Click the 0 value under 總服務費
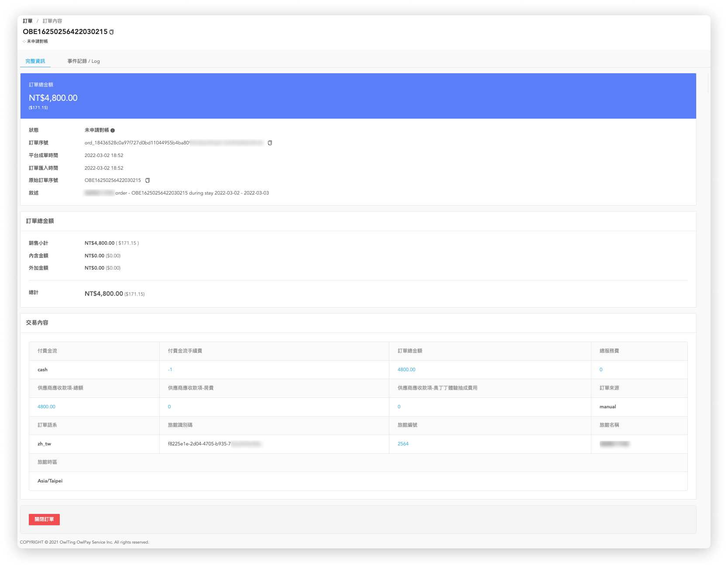The image size is (728, 568). 601,370
